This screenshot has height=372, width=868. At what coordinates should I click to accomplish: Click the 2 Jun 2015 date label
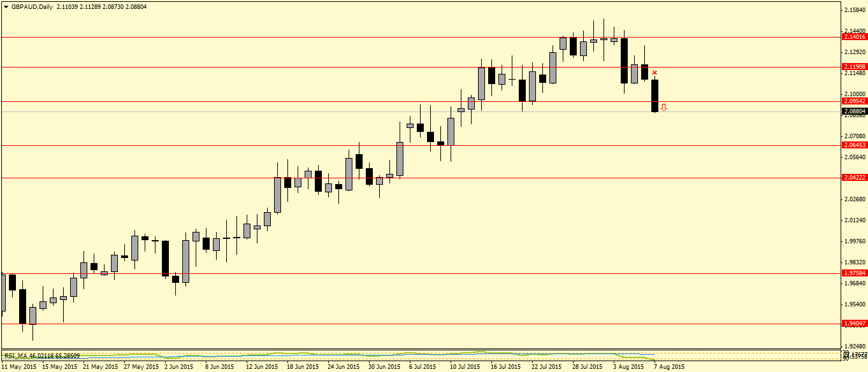coord(178,367)
